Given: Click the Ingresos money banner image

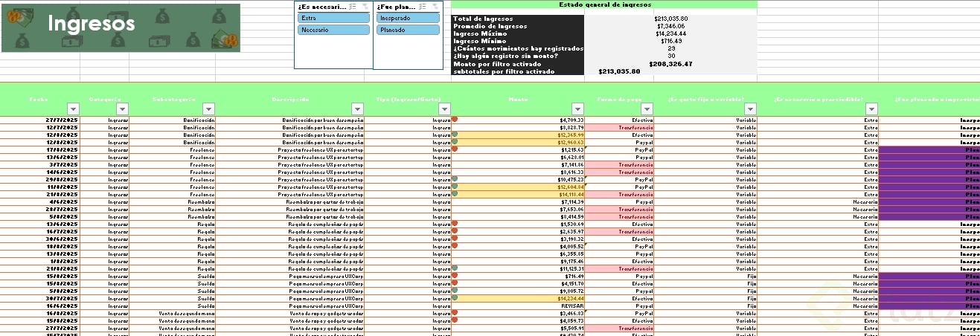Looking at the screenshot, I should 121,28.
